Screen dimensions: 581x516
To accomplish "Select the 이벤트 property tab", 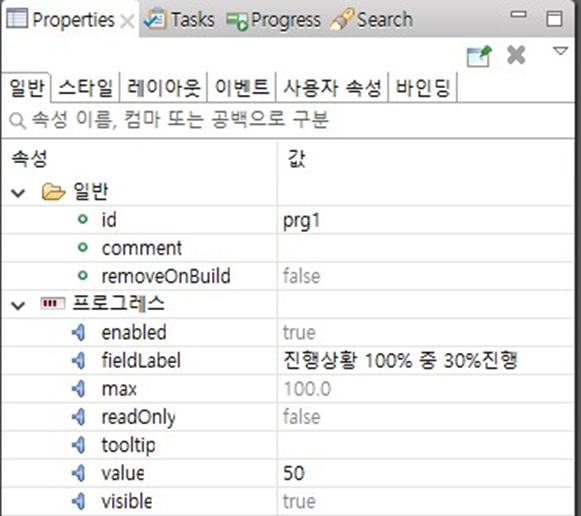I will click(x=242, y=88).
